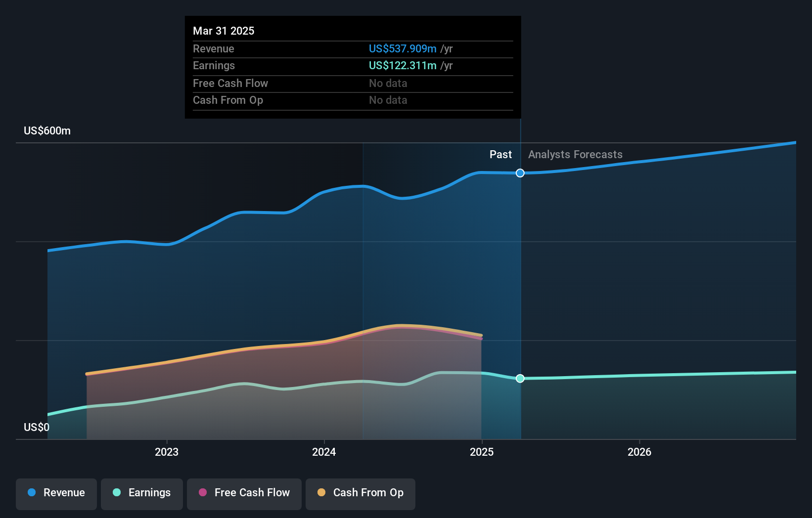The height and width of the screenshot is (518, 812).
Task: Click the Analysts Forecasts label
Action: tap(575, 155)
